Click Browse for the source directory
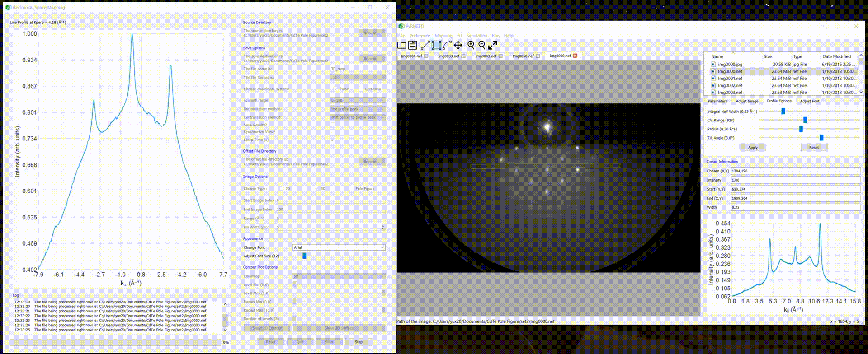The height and width of the screenshot is (354, 868). (x=372, y=33)
